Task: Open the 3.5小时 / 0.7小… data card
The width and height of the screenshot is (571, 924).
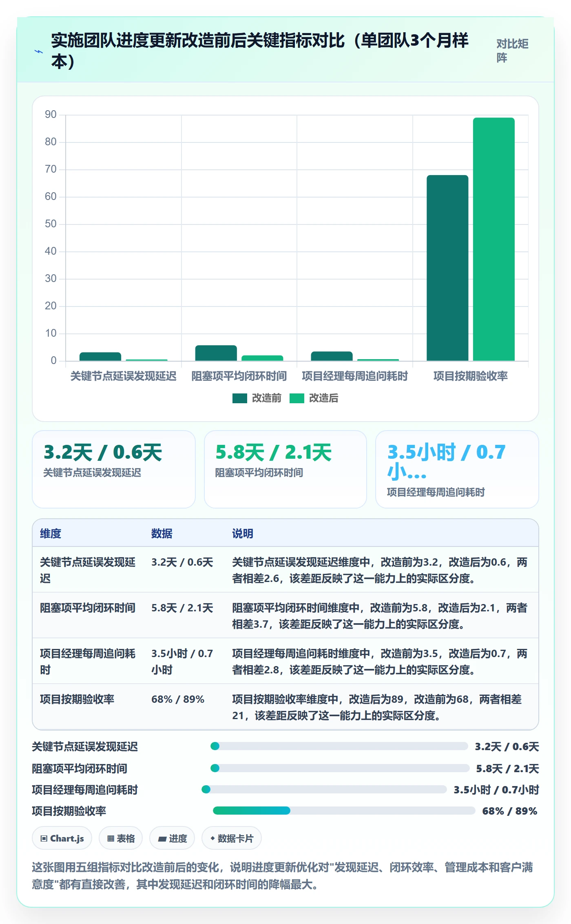Action: click(x=457, y=469)
